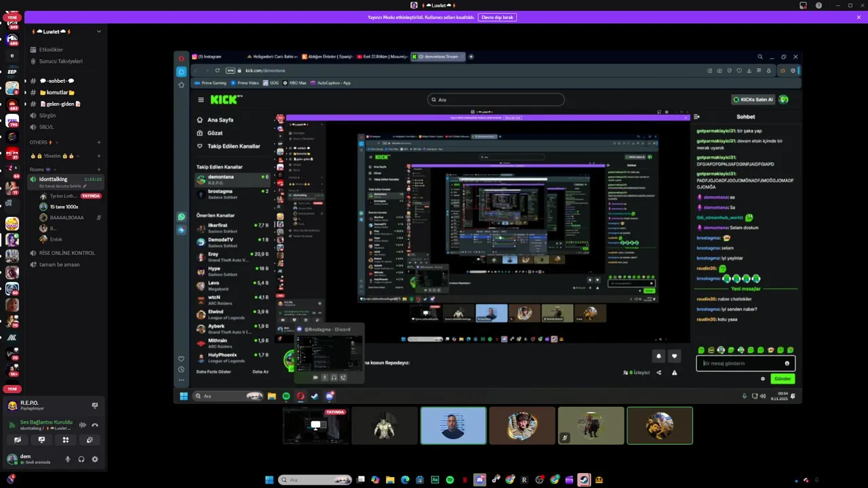The width and height of the screenshot is (868, 488).
Task: Click the Kick search bar in stream
Action: click(x=496, y=100)
